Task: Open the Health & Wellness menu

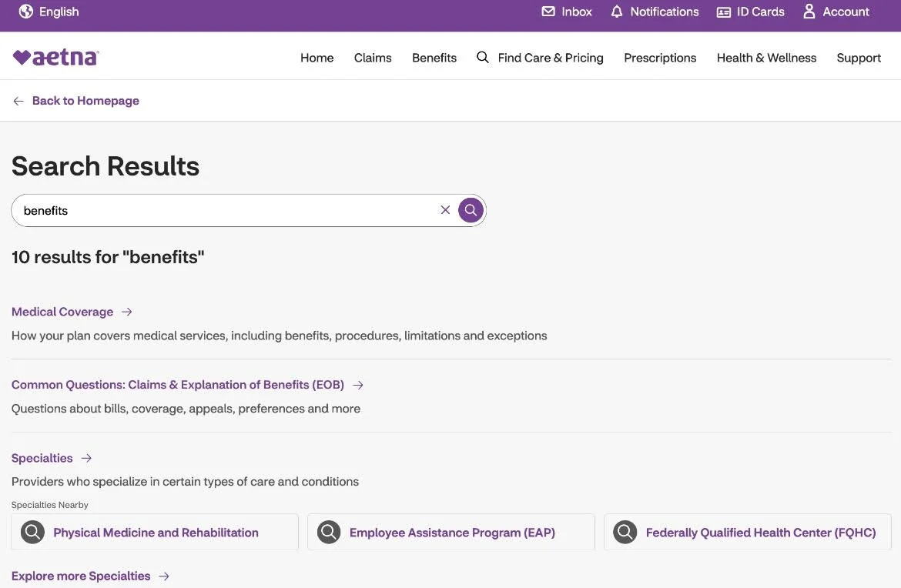Action: click(x=766, y=58)
